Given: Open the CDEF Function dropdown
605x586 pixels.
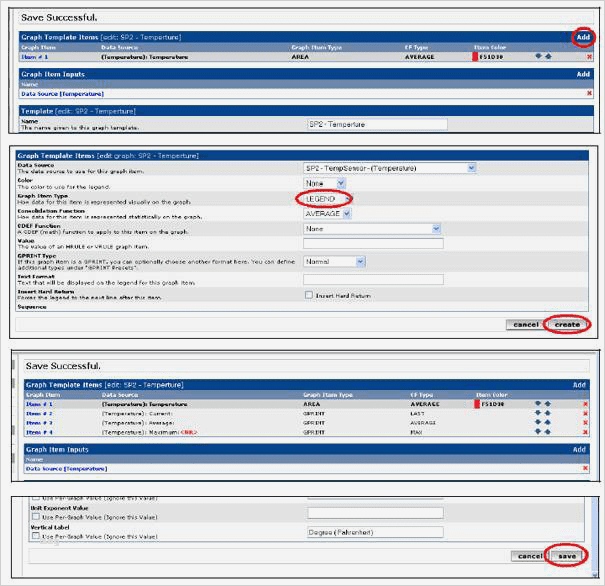Looking at the screenshot, I should tap(372, 229).
